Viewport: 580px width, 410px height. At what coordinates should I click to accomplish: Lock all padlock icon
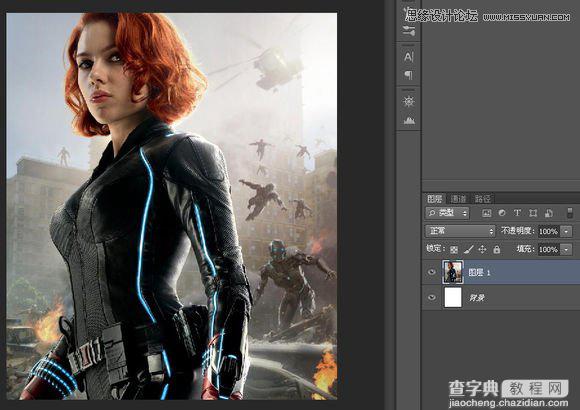(x=496, y=249)
